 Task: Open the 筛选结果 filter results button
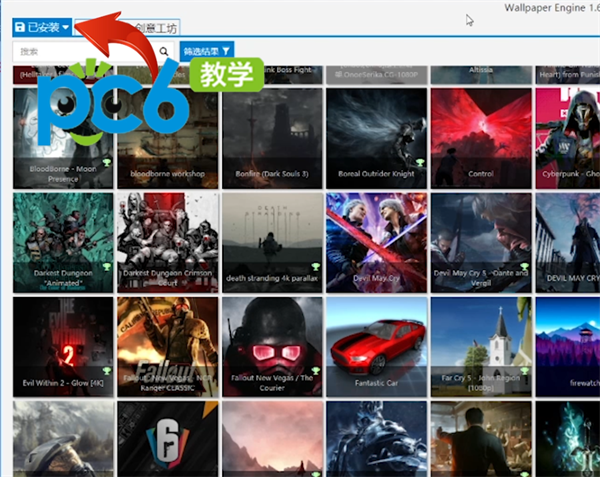[x=207, y=51]
